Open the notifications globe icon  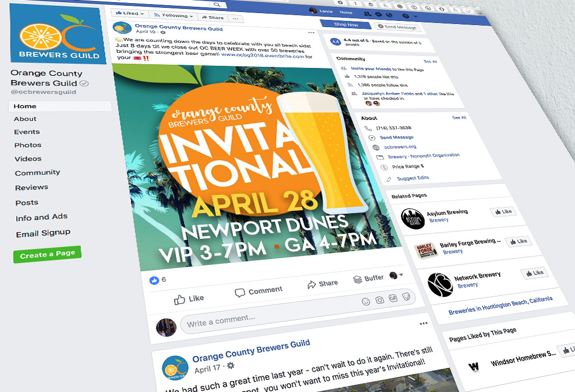tap(389, 15)
